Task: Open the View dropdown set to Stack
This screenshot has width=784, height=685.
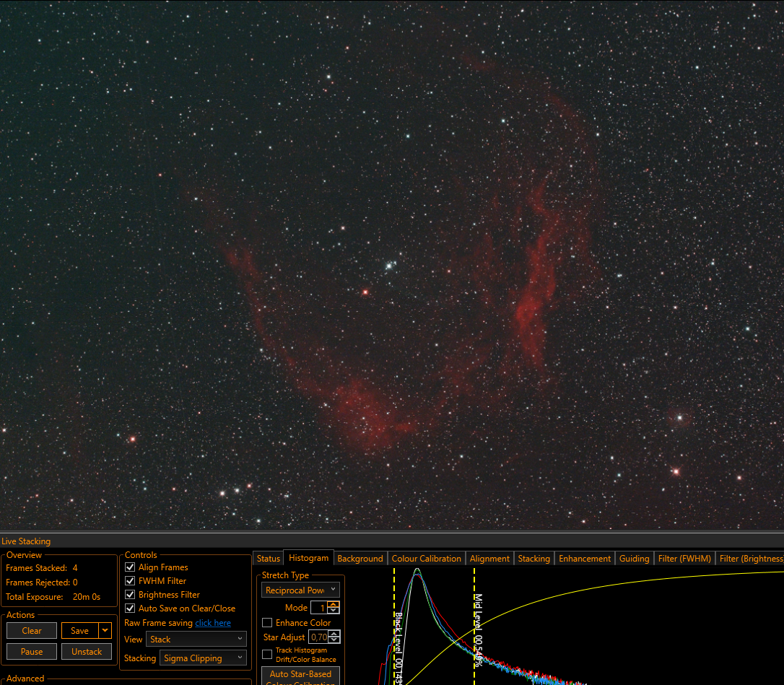Action: pos(196,639)
